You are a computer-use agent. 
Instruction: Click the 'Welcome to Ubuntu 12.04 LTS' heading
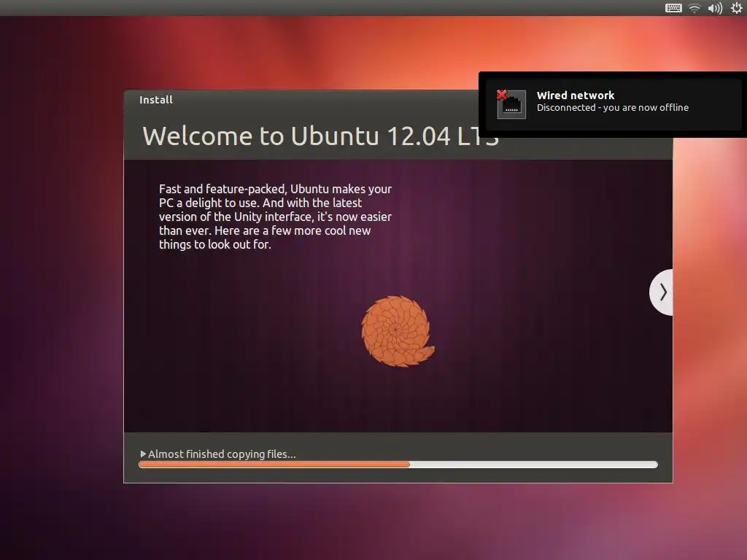click(321, 136)
